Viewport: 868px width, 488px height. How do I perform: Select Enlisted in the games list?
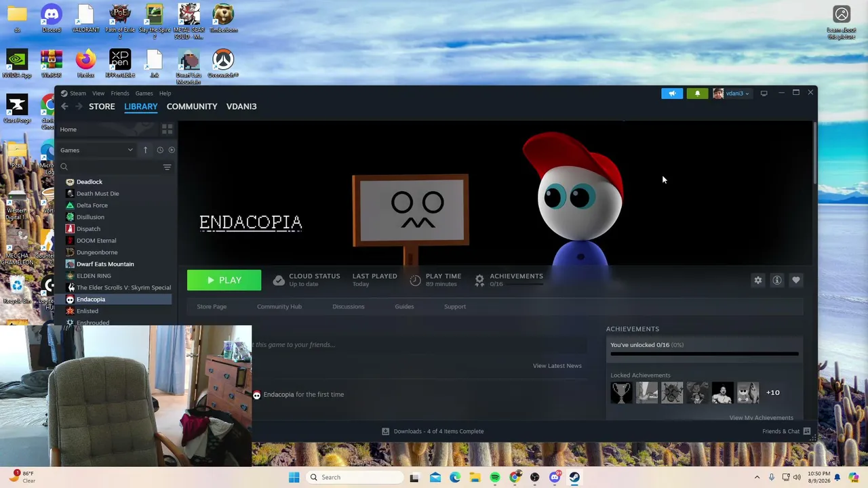pos(87,311)
